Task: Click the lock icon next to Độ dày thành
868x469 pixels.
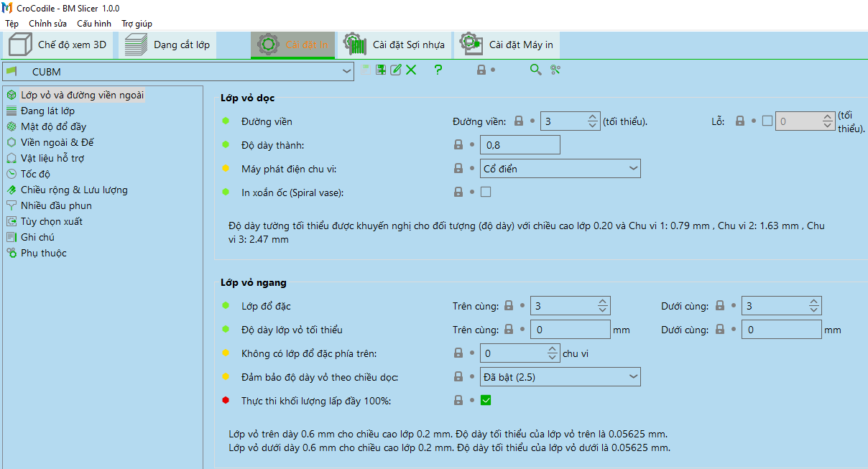Action: [x=458, y=145]
